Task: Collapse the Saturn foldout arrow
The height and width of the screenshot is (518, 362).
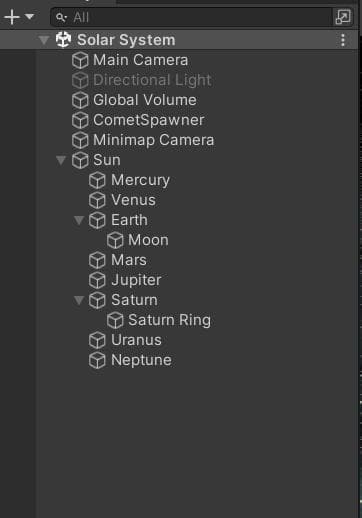Action: (x=79, y=300)
